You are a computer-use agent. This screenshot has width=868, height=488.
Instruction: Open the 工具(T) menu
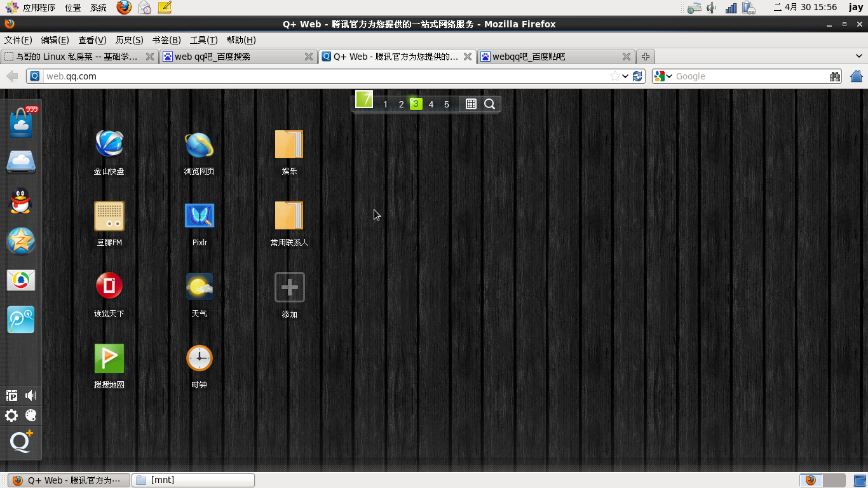[x=204, y=40]
